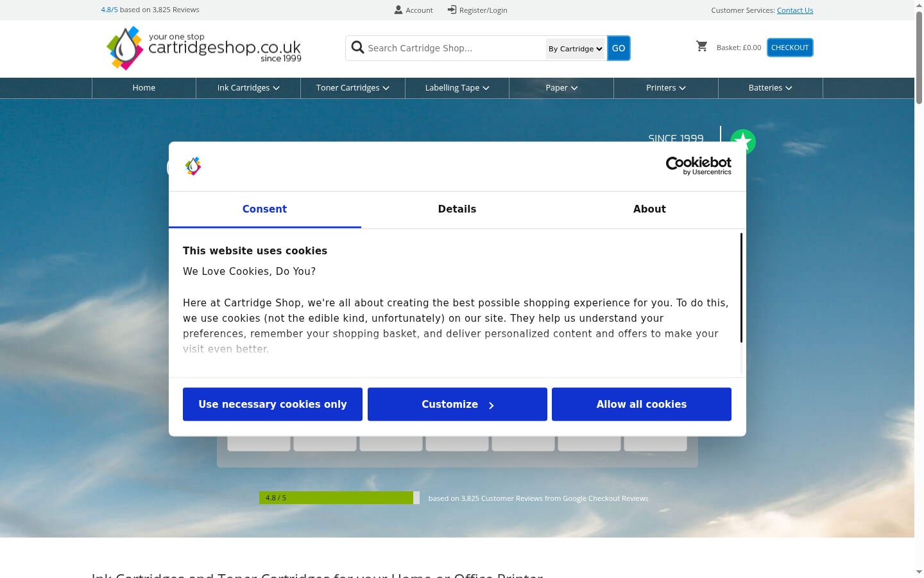The height and width of the screenshot is (578, 924).
Task: Expand the Ink Cartridges menu
Action: [248, 88]
